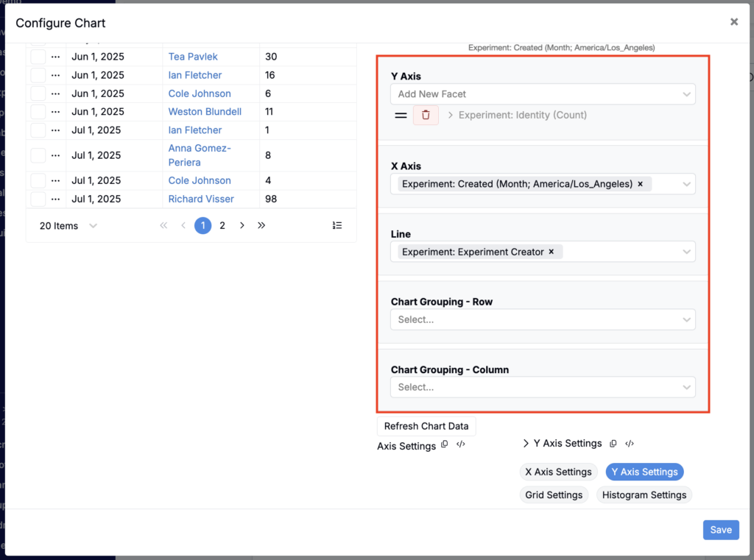The image size is (754, 560).
Task: Save the chart configuration
Action: click(721, 530)
